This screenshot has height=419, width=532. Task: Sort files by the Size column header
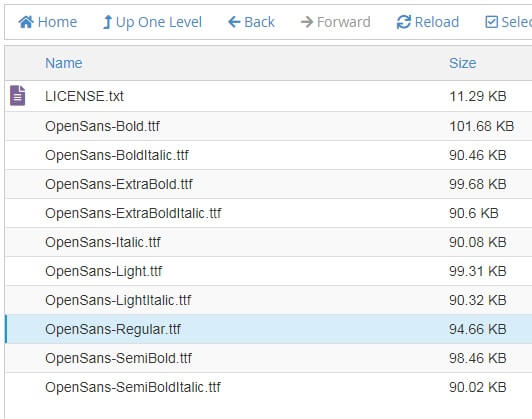pos(462,63)
